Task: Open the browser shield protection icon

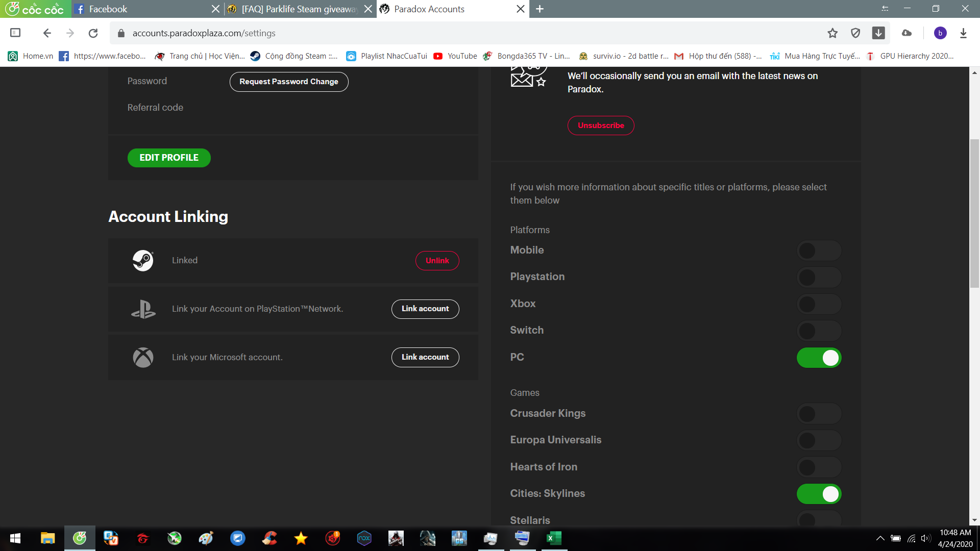Action: pos(855,33)
